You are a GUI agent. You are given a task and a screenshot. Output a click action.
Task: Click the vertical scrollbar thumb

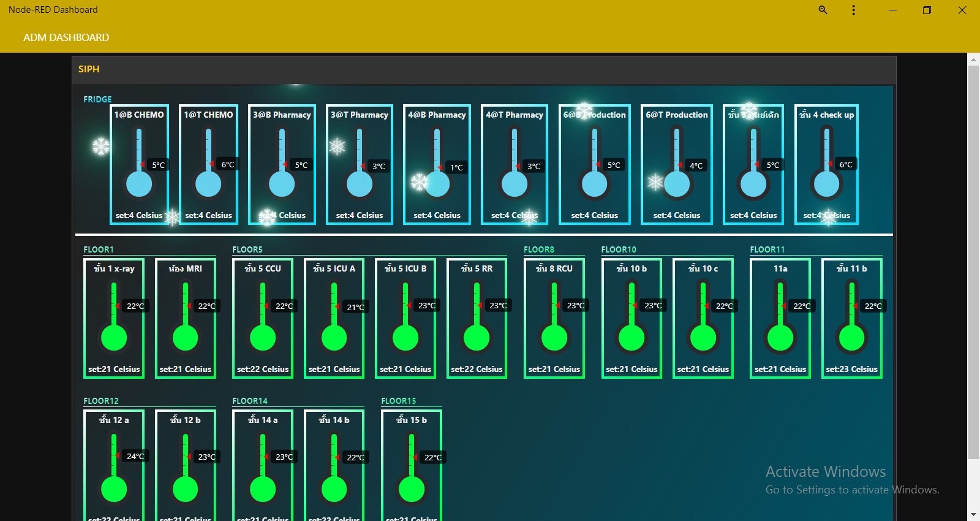coord(973,262)
